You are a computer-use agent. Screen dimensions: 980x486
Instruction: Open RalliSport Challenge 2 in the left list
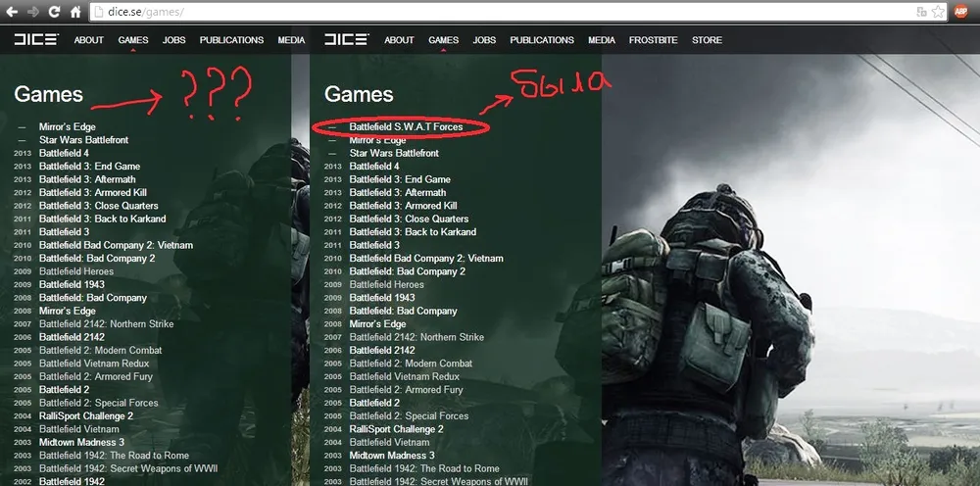[x=86, y=416]
